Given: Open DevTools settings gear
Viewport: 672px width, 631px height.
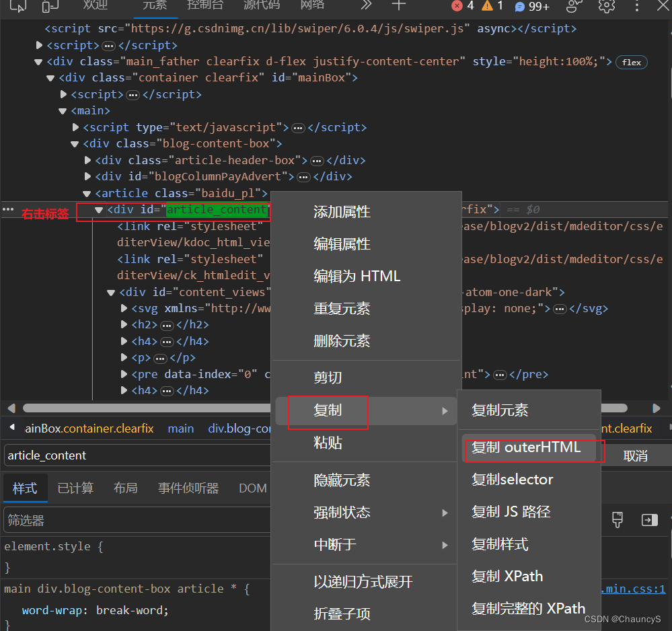Looking at the screenshot, I should 607,5.
